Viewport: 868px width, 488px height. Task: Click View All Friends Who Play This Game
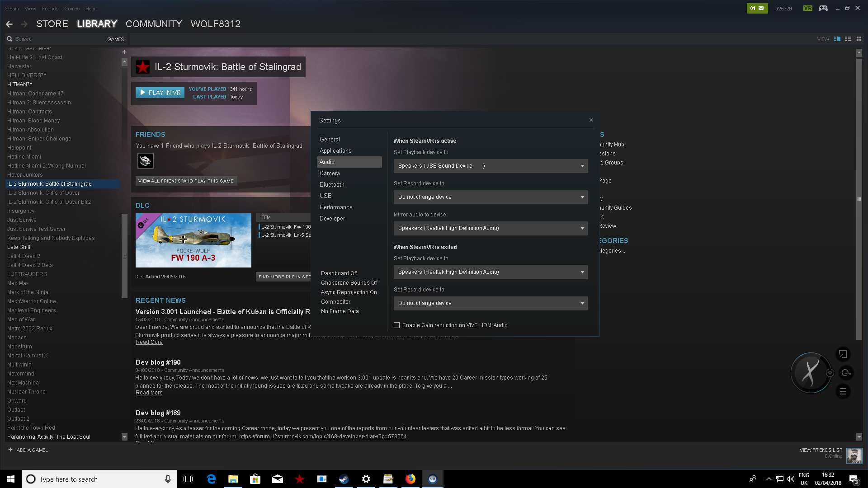tap(186, 181)
